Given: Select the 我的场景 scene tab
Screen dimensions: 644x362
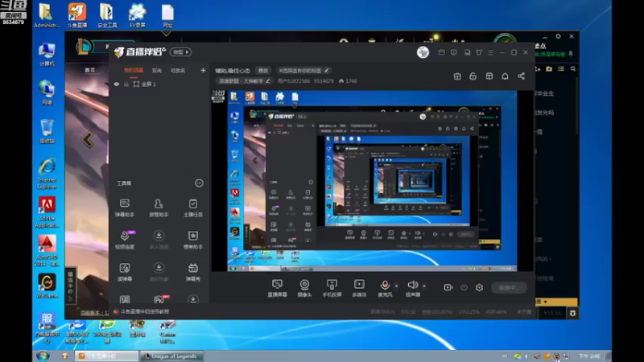Looking at the screenshot, I should pos(134,71).
